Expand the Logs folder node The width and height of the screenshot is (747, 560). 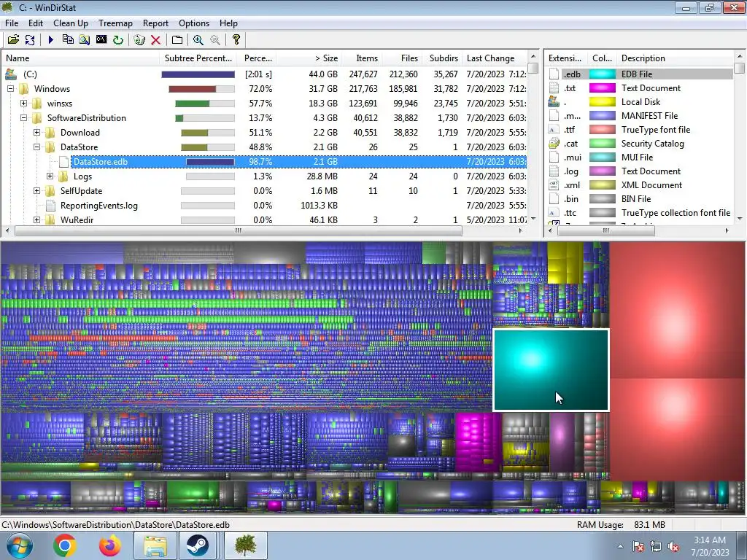(x=50, y=176)
